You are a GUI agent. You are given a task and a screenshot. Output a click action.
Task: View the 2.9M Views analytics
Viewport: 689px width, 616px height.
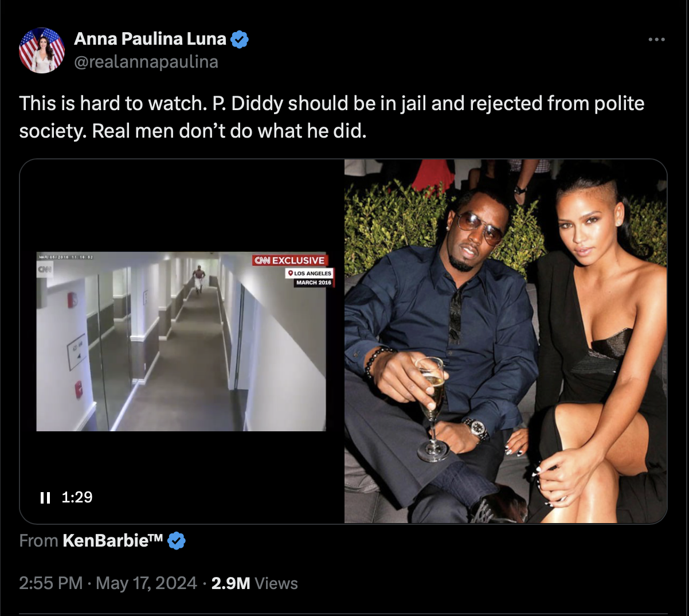pyautogui.click(x=255, y=583)
